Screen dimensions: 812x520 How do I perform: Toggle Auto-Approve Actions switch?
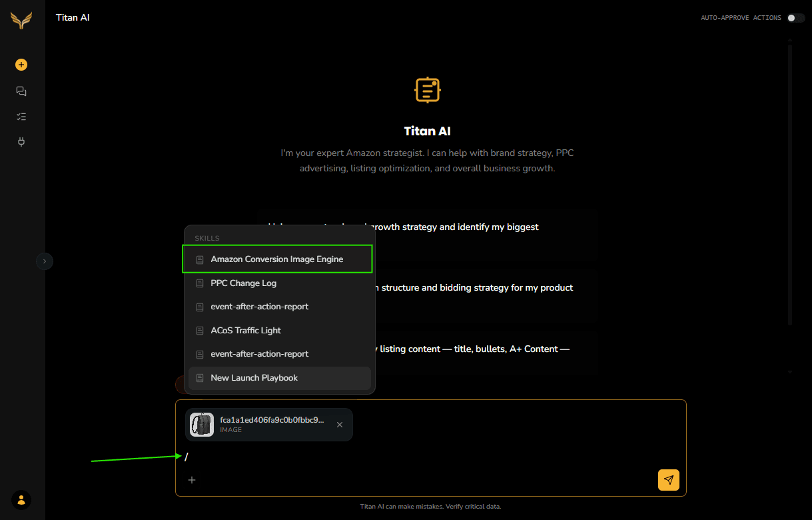click(795, 18)
